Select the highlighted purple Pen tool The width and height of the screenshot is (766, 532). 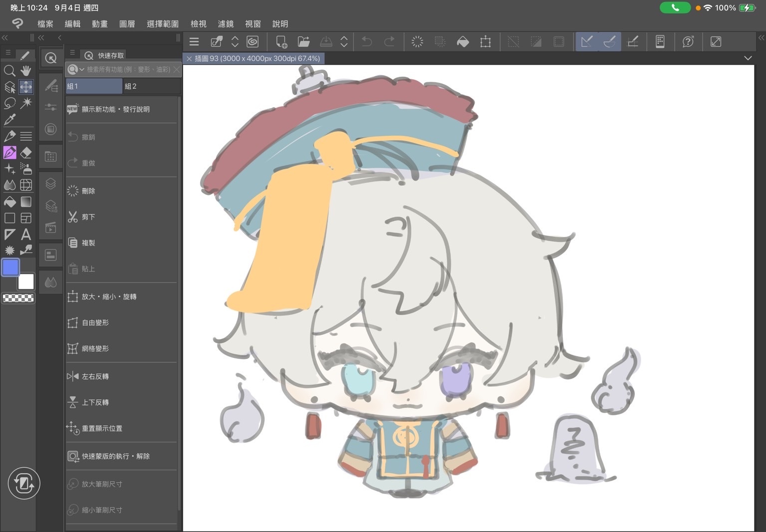pyautogui.click(x=9, y=153)
